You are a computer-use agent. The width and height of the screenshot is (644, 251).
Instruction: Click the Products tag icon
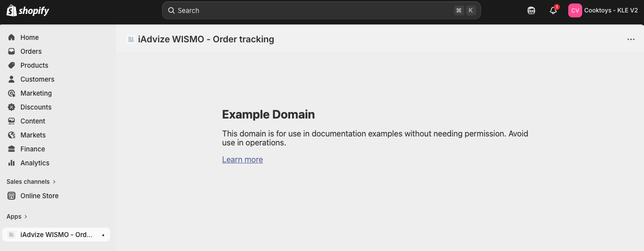pyautogui.click(x=12, y=65)
